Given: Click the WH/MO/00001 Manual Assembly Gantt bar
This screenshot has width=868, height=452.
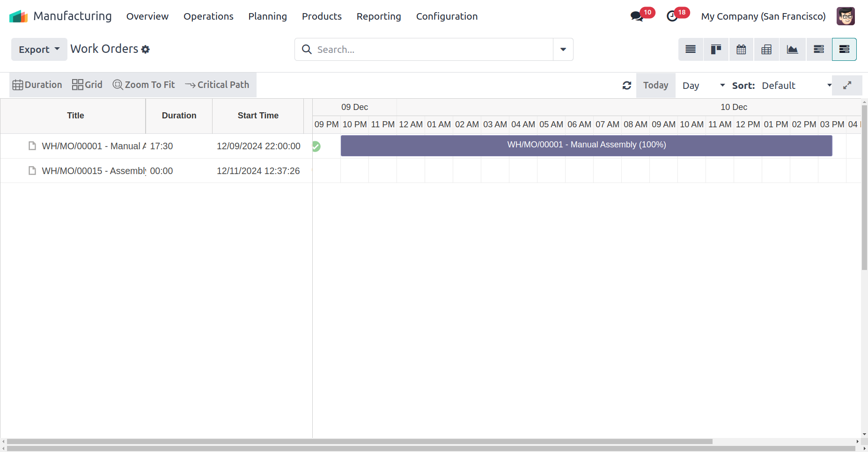Looking at the screenshot, I should (x=586, y=146).
